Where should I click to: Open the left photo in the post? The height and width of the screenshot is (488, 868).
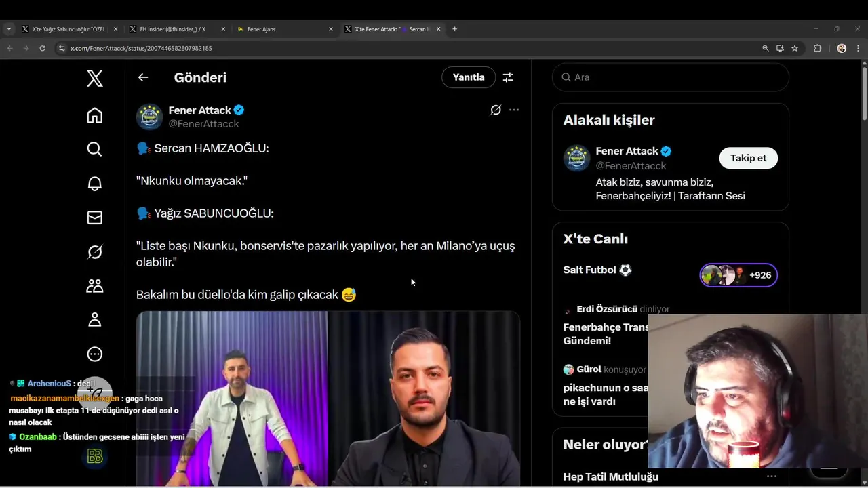pyautogui.click(x=231, y=399)
